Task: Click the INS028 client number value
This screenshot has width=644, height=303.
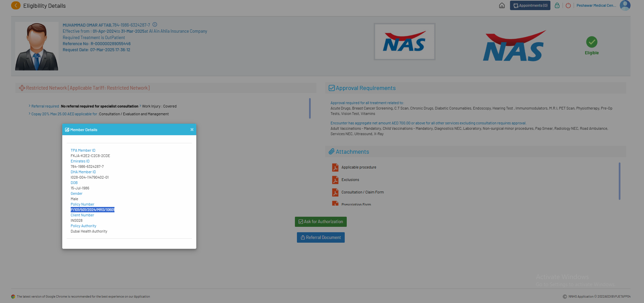Action: click(x=76, y=220)
